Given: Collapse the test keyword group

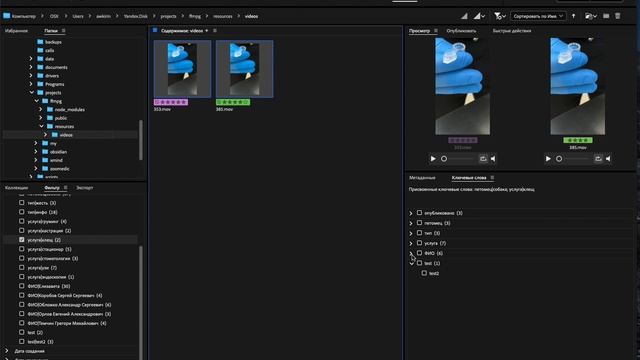Looking at the screenshot, I should (411, 263).
